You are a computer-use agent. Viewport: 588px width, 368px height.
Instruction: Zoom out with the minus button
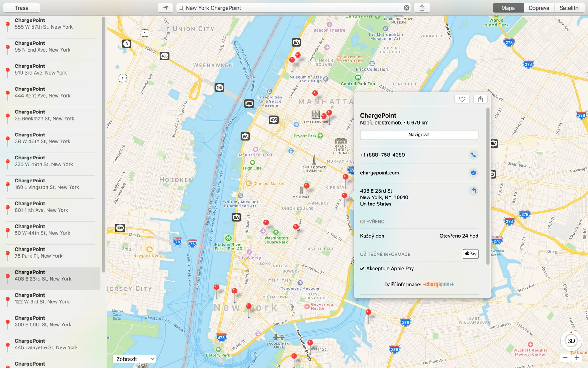pyautogui.click(x=565, y=358)
